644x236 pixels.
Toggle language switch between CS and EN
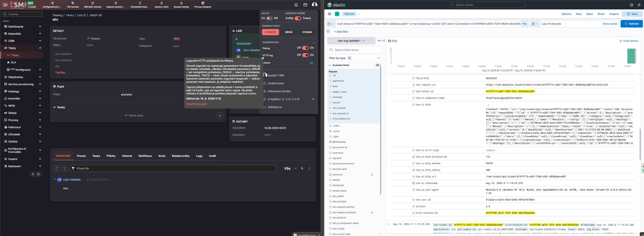269,18
